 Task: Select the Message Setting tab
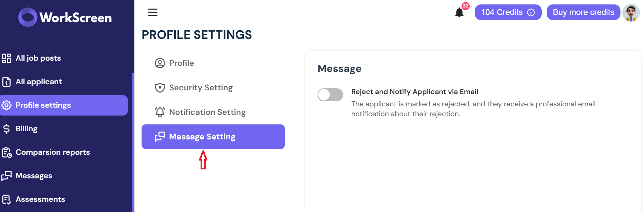coord(213,137)
